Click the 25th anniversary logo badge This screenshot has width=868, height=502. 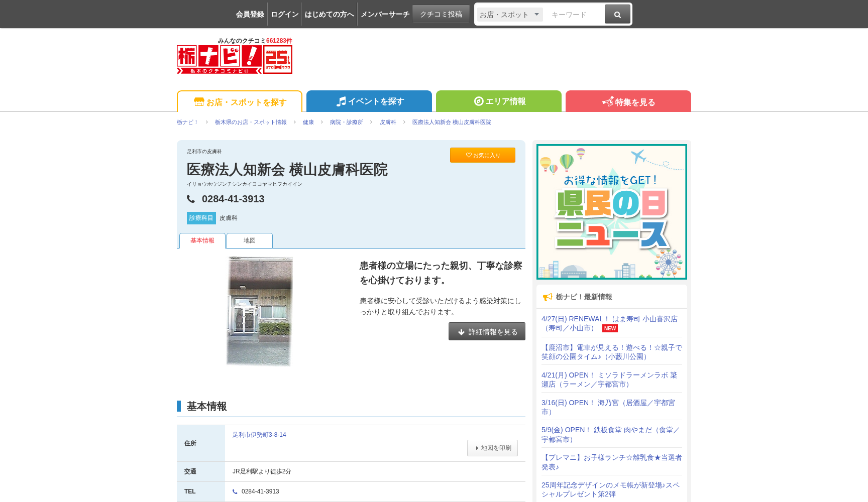click(278, 60)
